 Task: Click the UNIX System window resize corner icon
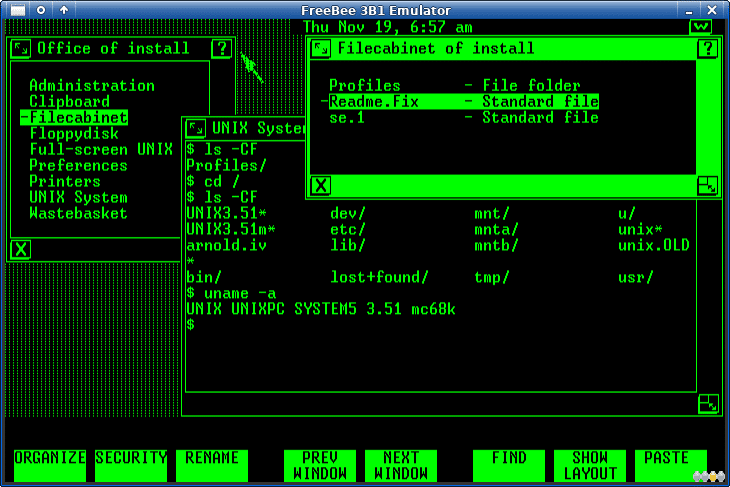(708, 404)
